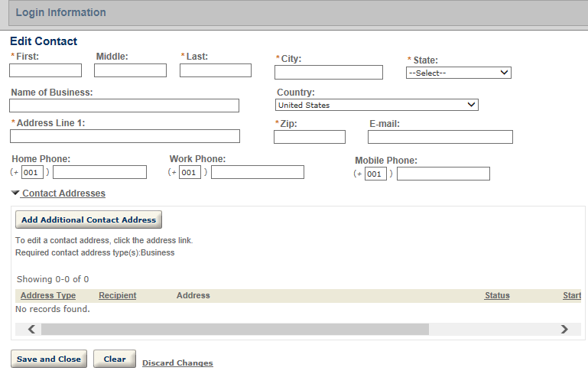The width and height of the screenshot is (588, 374).
Task: Click the Discard Changes link
Action: [177, 363]
